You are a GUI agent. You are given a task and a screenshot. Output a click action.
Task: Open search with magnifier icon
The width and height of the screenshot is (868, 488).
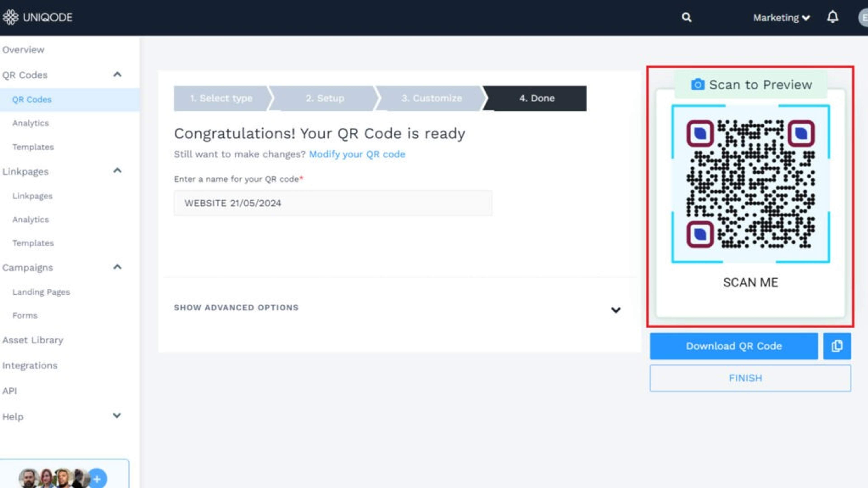click(x=686, y=17)
